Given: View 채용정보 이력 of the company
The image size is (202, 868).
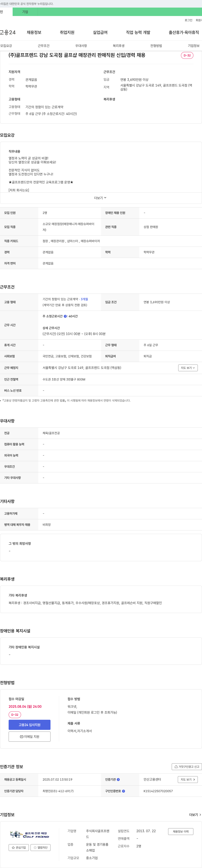Looking at the screenshot, I should coord(181,831).
